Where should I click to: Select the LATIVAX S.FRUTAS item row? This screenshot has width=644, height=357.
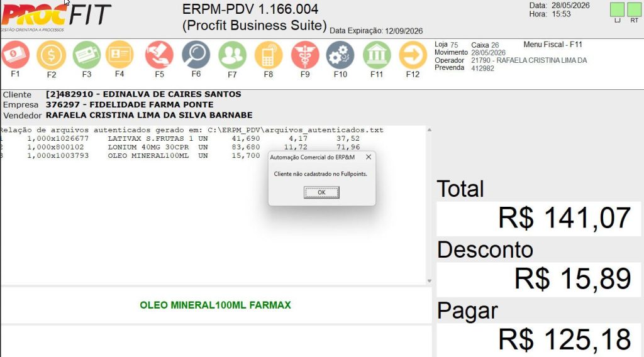click(x=180, y=139)
